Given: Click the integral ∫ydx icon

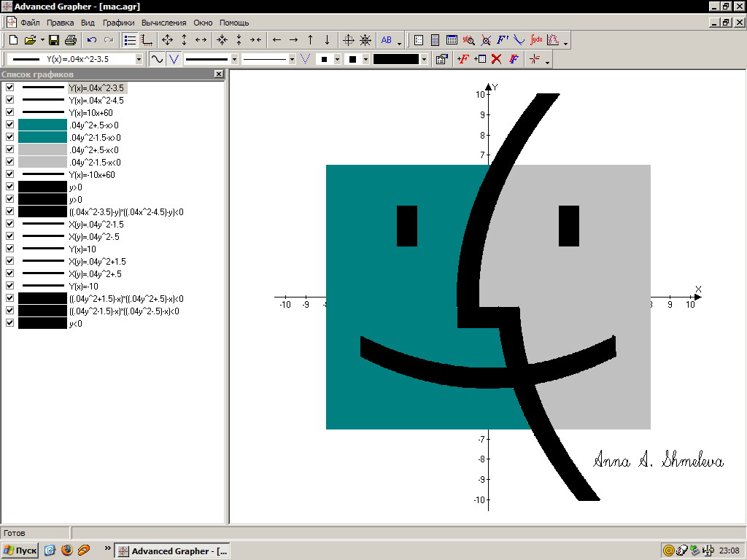Looking at the screenshot, I should click(x=537, y=40).
